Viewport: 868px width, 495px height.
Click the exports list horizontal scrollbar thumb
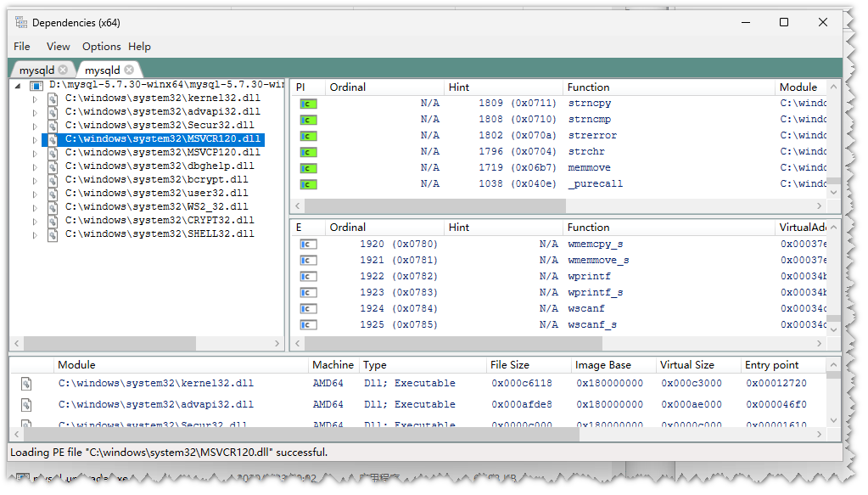(453, 343)
